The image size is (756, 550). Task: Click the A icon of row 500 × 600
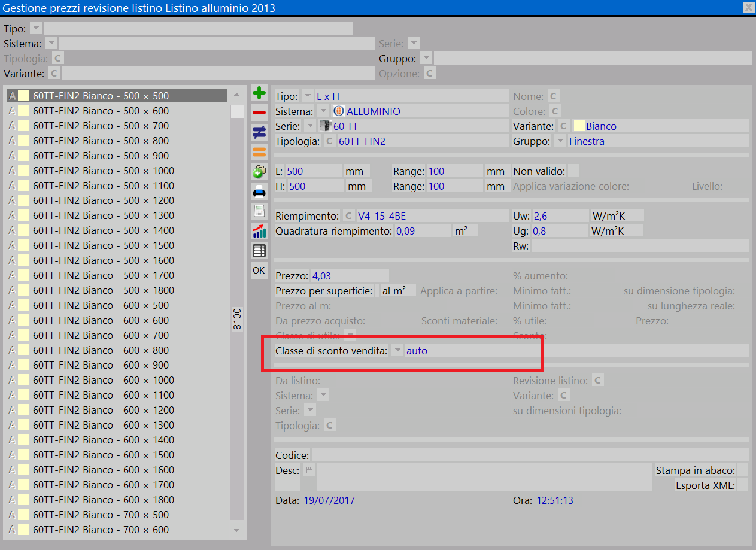coord(11,111)
